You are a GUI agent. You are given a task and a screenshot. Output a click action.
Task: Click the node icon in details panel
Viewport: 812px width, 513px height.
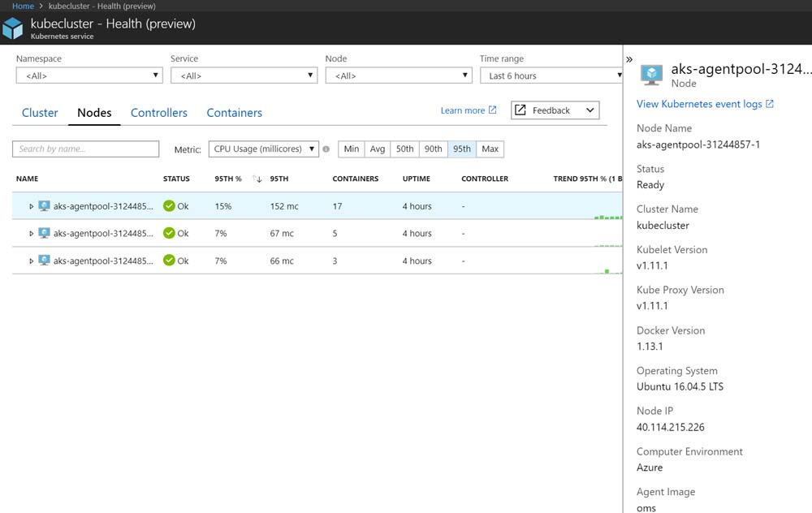click(651, 75)
